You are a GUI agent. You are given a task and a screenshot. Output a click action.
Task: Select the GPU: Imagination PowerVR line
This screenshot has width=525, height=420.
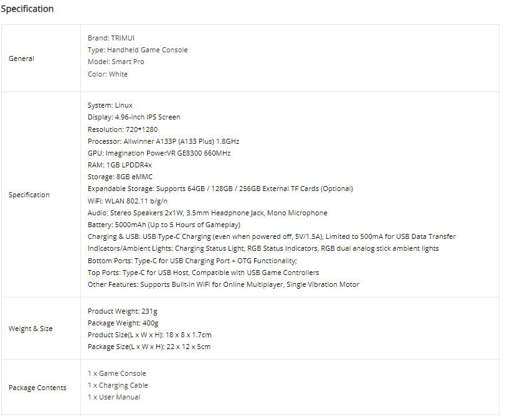click(x=159, y=153)
